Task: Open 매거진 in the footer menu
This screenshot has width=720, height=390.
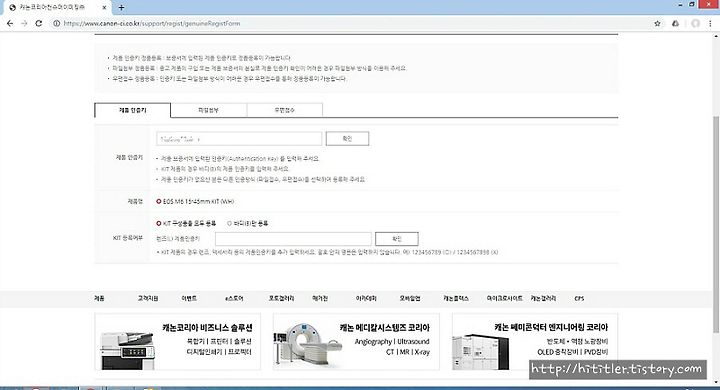Action: (x=320, y=299)
